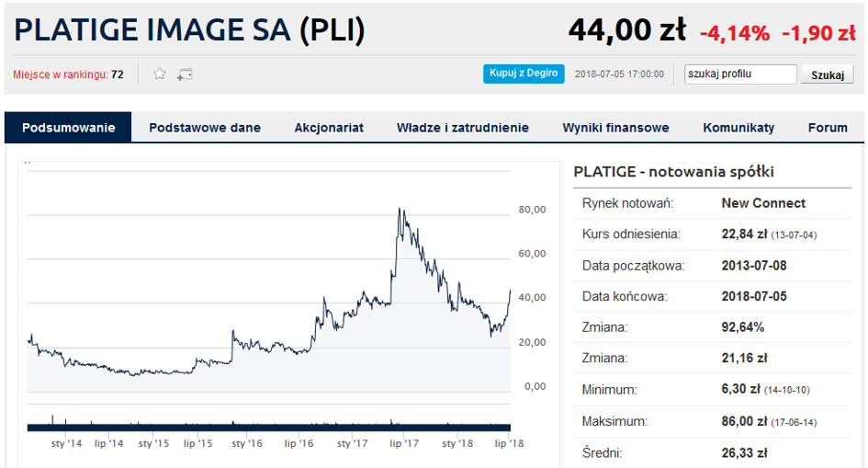Screen dimensions: 868x468
Task: Click the lip '18 axis label
Action: [x=509, y=443]
